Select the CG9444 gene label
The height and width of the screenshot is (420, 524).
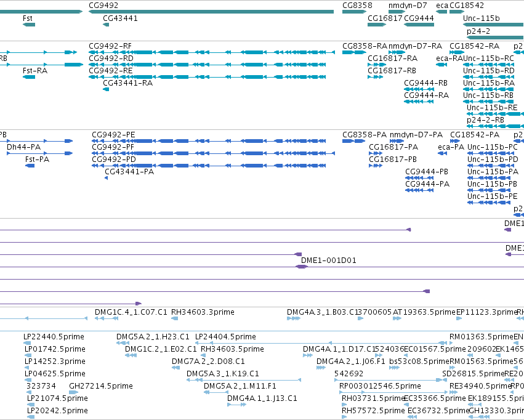pos(419,18)
